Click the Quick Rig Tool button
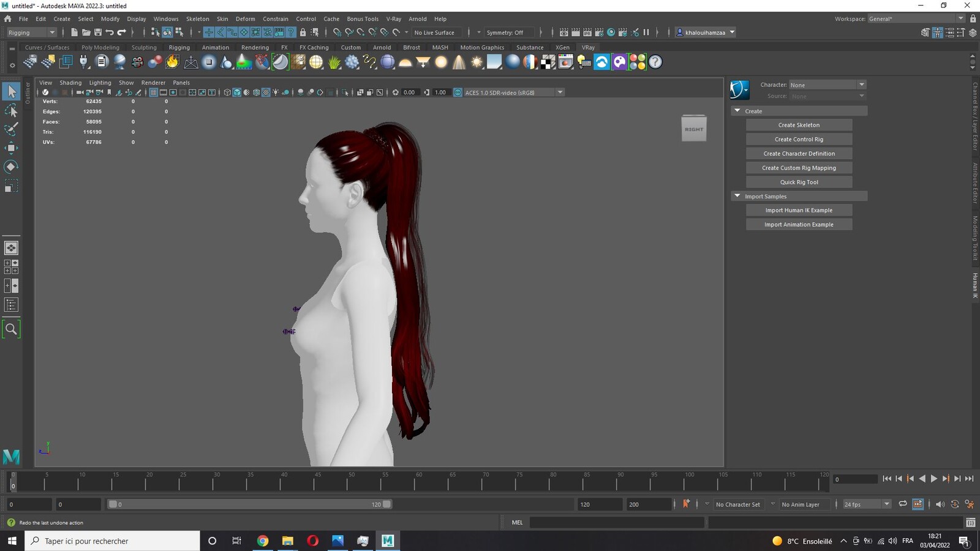980x551 pixels. [x=799, y=182]
